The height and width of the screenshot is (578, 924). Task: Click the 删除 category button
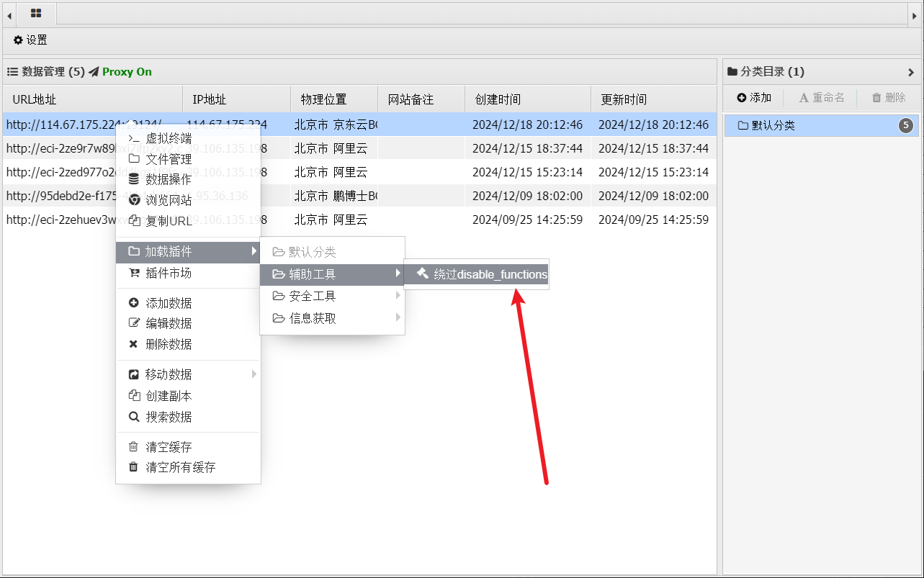click(x=888, y=98)
